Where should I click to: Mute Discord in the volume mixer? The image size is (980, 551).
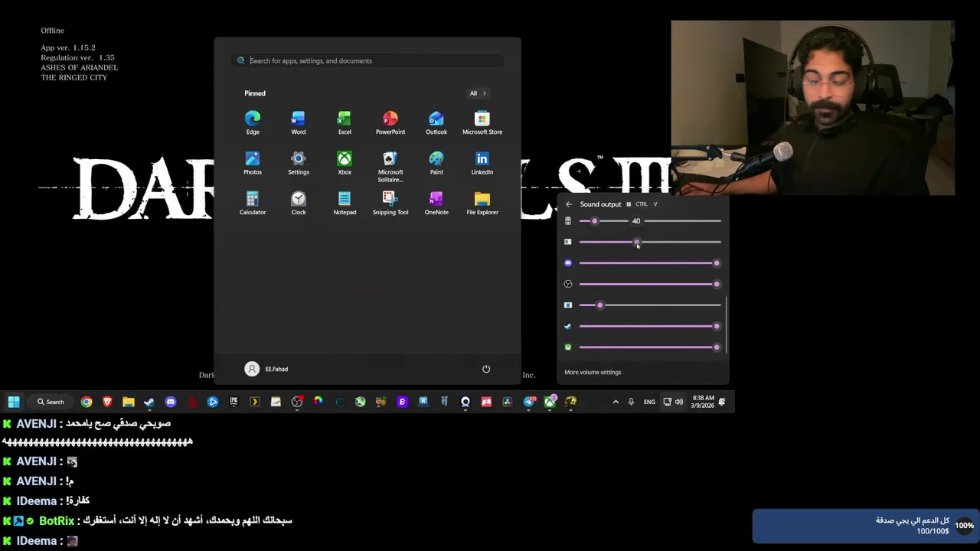[568, 263]
